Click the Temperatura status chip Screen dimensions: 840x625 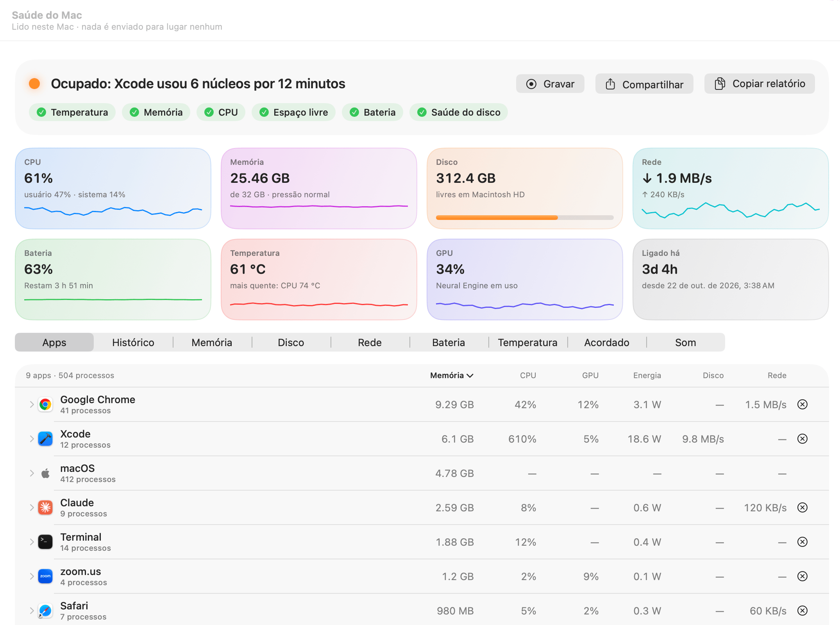[72, 112]
